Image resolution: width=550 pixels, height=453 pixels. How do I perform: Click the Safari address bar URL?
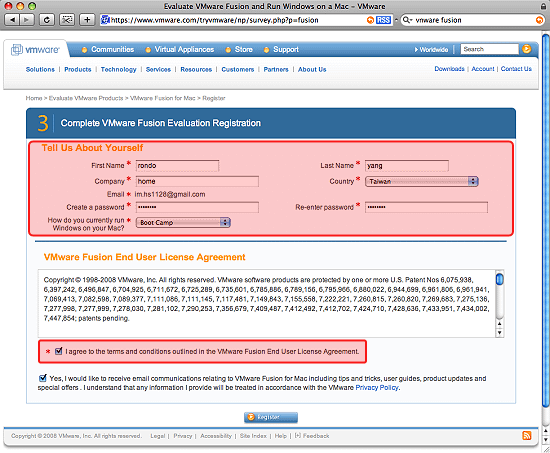pyautogui.click(x=214, y=20)
